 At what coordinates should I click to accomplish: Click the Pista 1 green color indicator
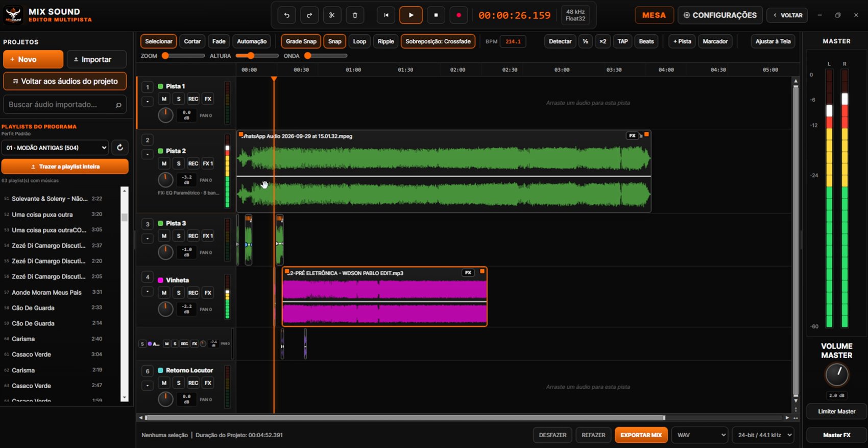(x=160, y=86)
